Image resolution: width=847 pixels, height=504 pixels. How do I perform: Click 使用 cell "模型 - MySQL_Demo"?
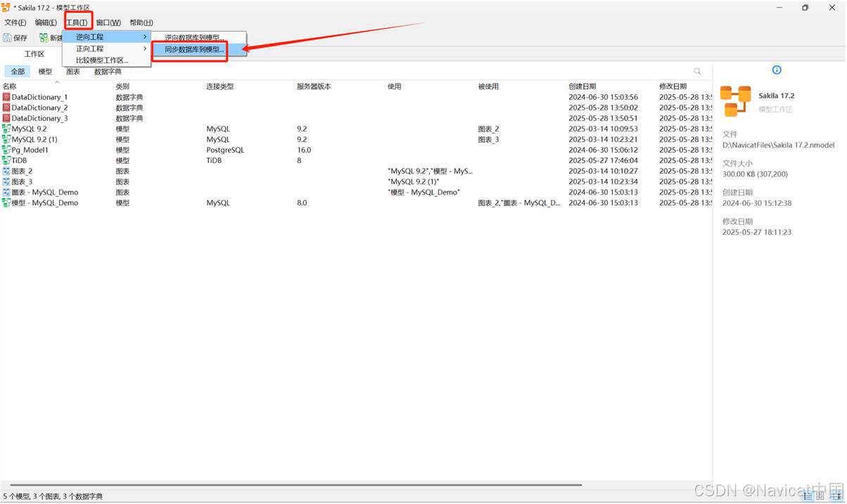click(x=424, y=192)
